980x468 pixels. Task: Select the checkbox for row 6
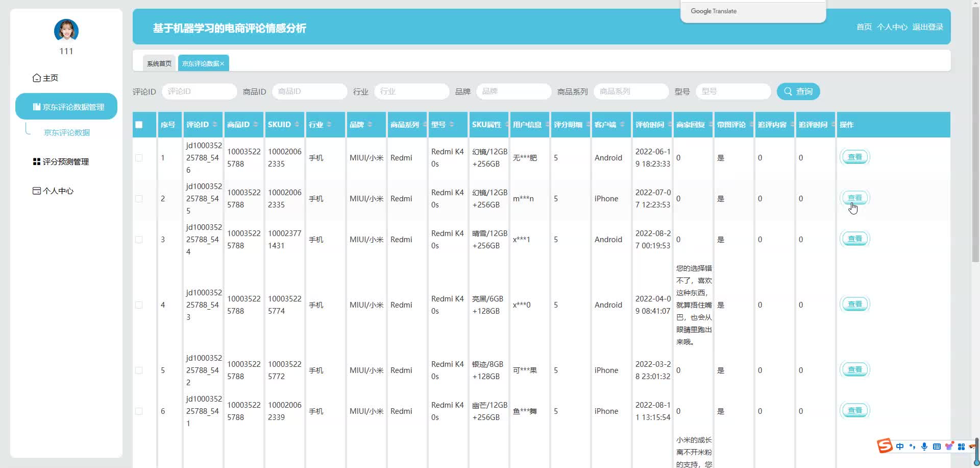[x=139, y=411]
